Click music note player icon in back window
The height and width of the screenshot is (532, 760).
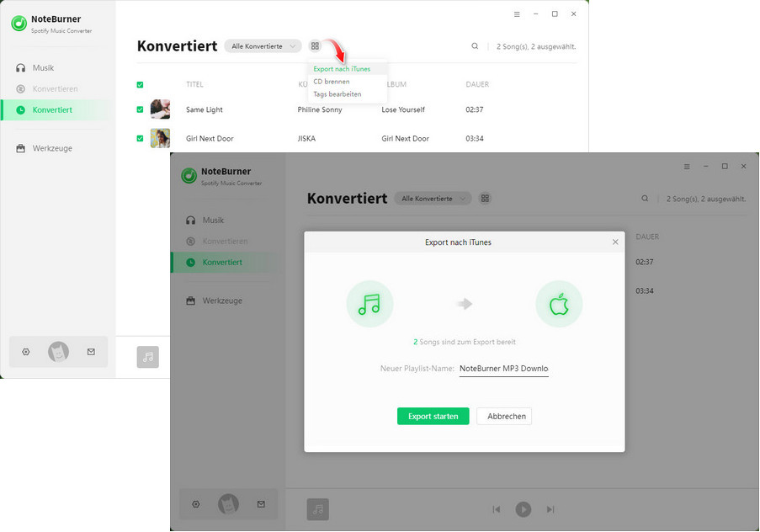(x=148, y=357)
